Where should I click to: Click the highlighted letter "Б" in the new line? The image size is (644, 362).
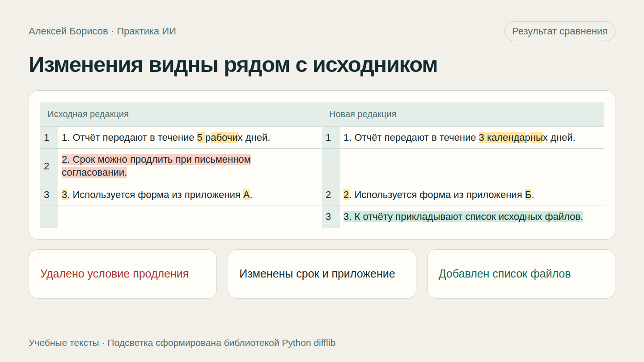[x=528, y=195]
